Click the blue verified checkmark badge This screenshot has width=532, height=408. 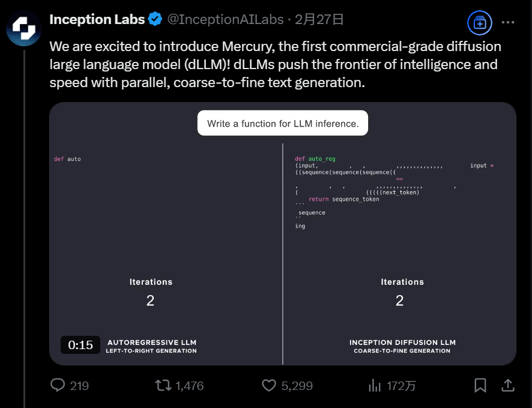pos(155,19)
